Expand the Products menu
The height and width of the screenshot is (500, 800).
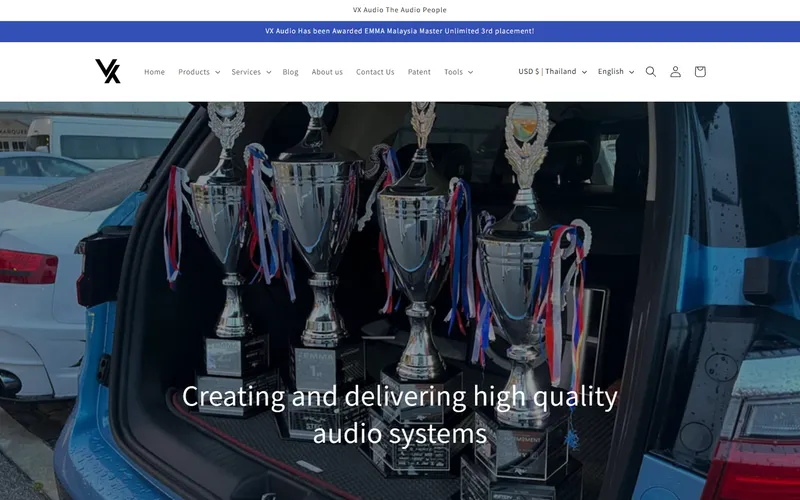[x=199, y=72]
